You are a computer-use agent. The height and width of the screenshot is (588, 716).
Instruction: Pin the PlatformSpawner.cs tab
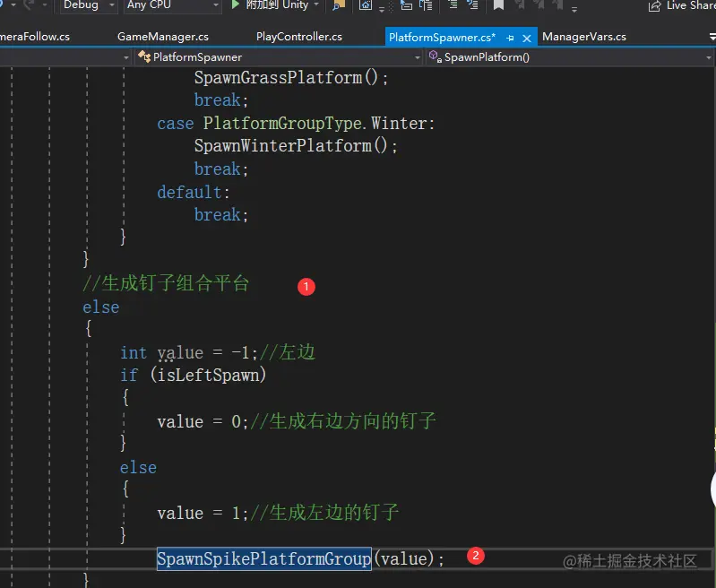pyautogui.click(x=511, y=38)
